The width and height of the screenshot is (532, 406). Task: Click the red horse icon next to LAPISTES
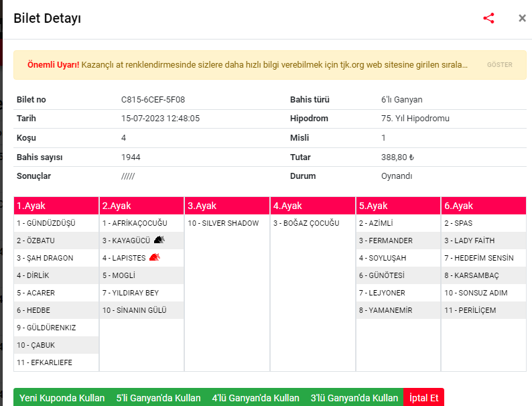click(x=154, y=257)
